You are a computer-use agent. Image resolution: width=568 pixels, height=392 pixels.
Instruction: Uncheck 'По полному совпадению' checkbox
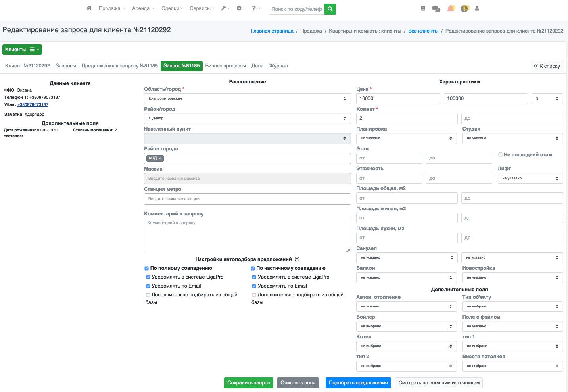click(x=147, y=269)
